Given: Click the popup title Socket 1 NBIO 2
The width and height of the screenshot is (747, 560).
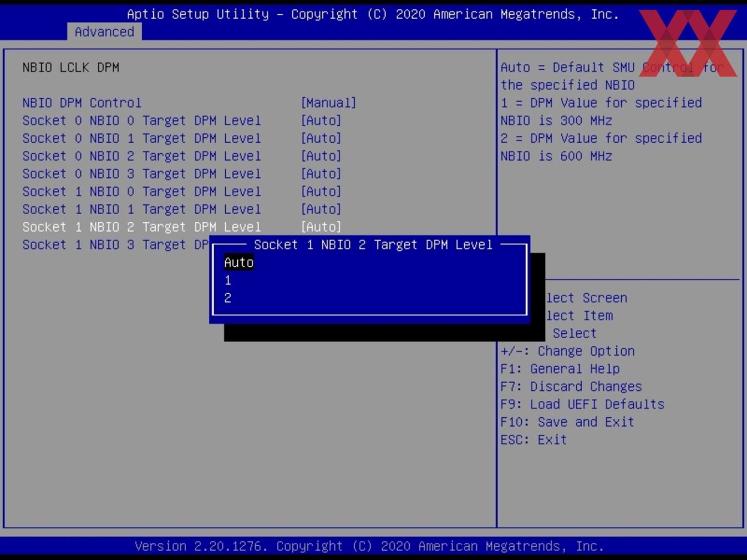Looking at the screenshot, I should (373, 245).
